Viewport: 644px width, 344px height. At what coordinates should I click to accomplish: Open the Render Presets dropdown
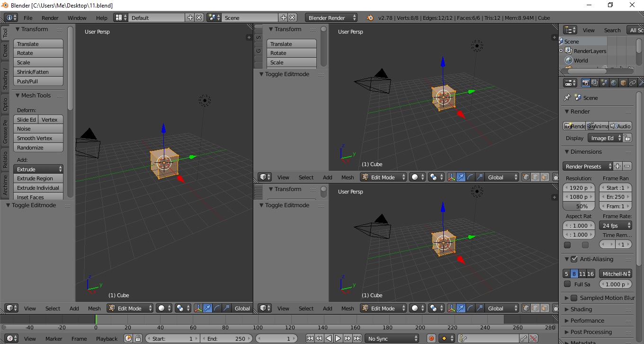click(588, 166)
